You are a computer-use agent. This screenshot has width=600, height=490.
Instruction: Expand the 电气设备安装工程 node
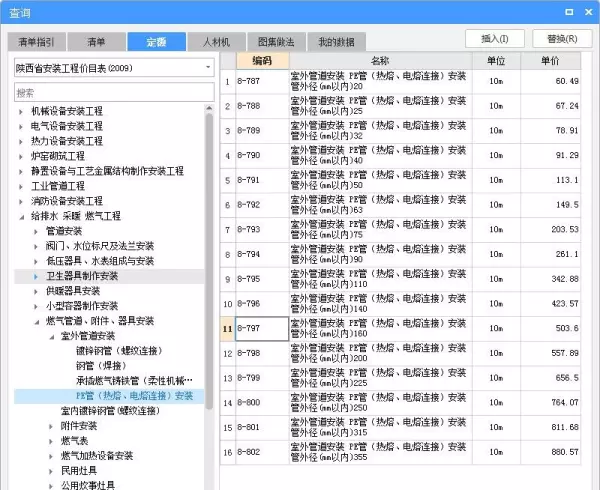21,127
